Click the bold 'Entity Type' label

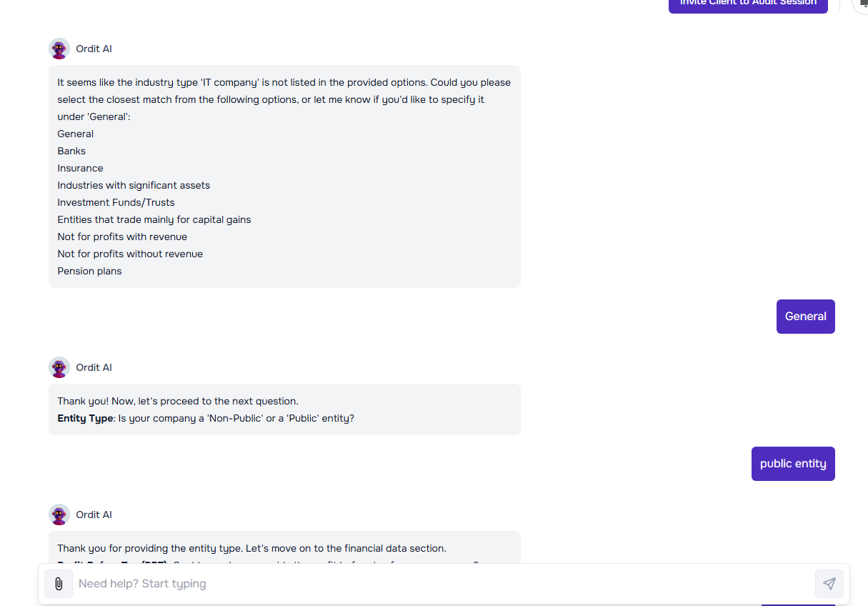[x=85, y=418]
